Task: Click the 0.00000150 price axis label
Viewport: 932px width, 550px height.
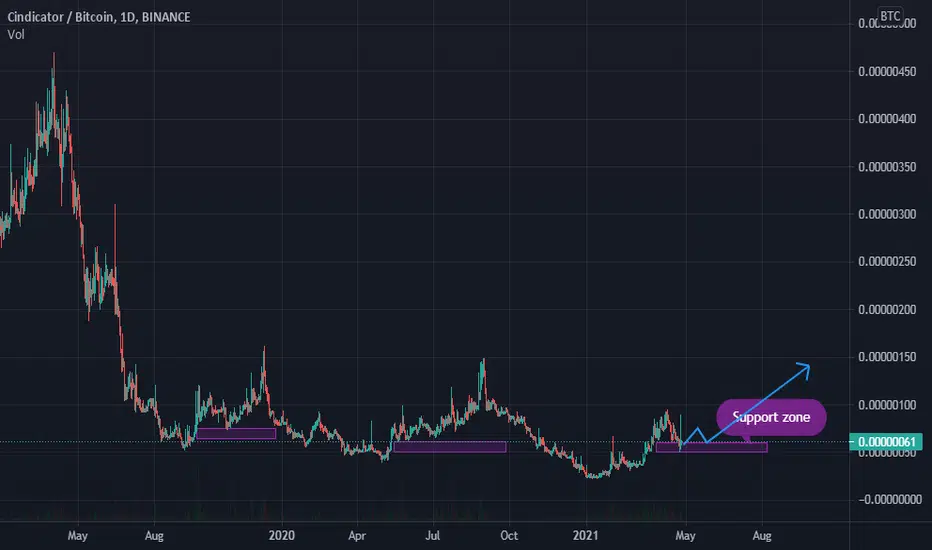Action: coord(887,357)
